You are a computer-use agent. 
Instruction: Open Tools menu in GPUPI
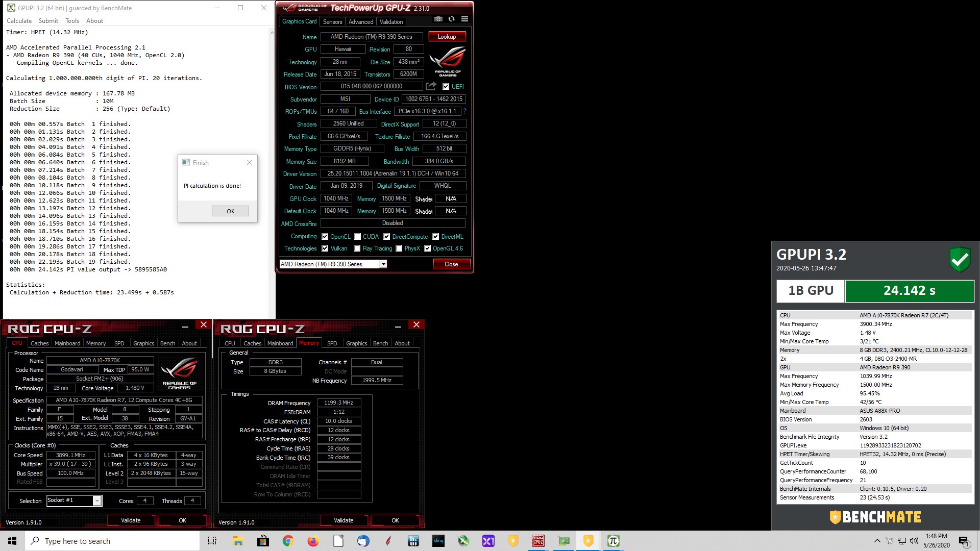pos(72,21)
